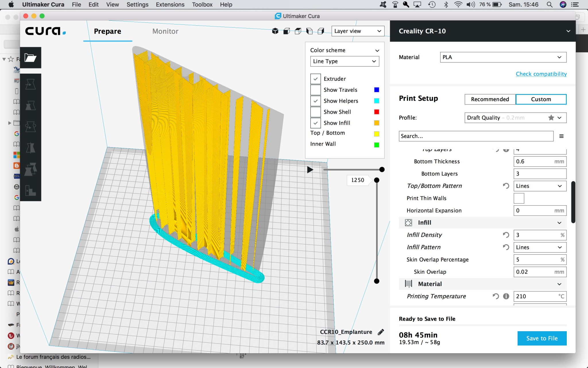Open the Layer view mode dropdown

pos(358,31)
